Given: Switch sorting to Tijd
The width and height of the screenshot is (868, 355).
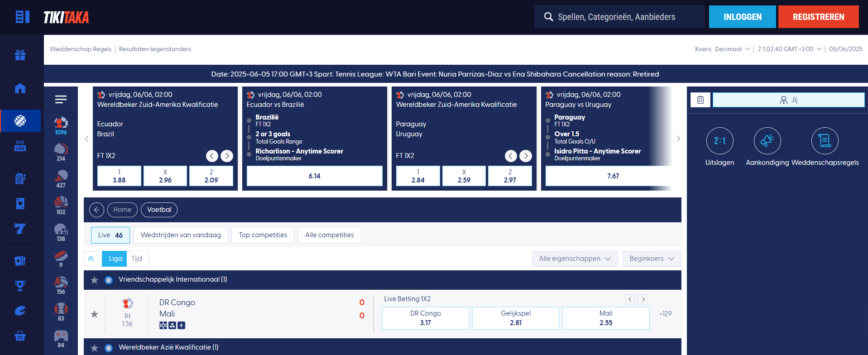Looking at the screenshot, I should point(137,259).
